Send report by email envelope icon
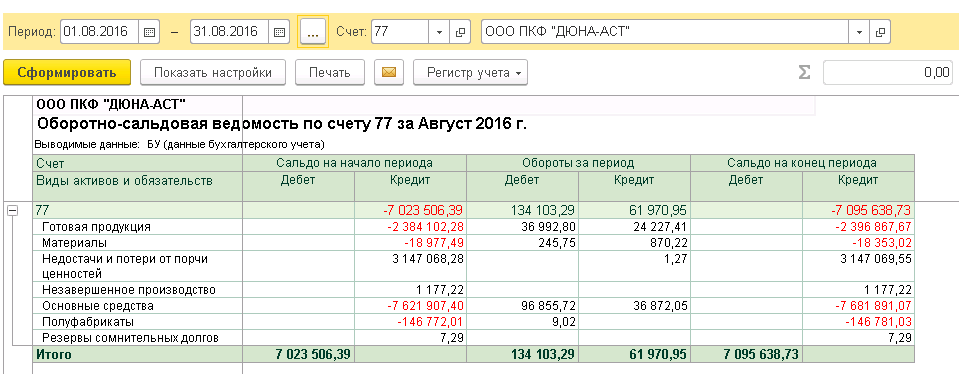 (389, 73)
